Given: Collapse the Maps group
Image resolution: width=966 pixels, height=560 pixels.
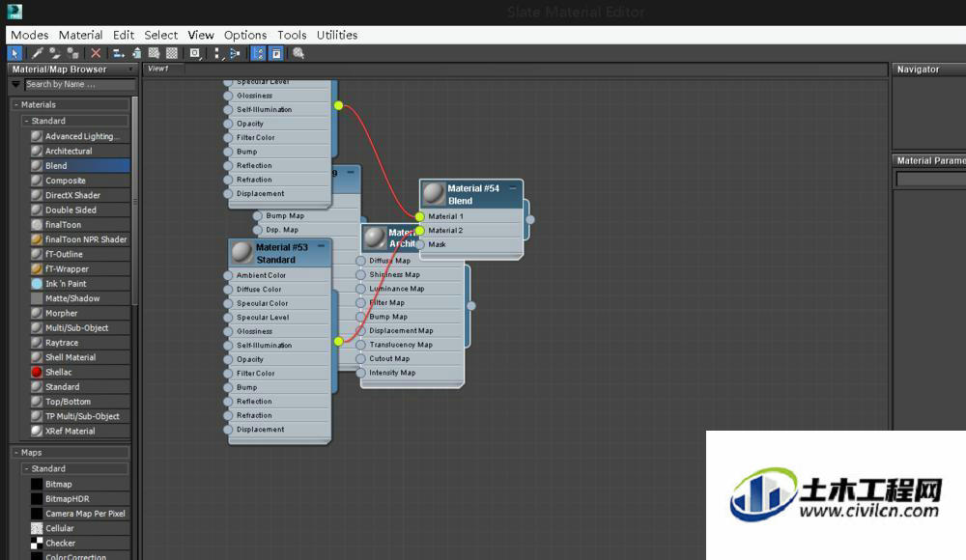Looking at the screenshot, I should 16,452.
